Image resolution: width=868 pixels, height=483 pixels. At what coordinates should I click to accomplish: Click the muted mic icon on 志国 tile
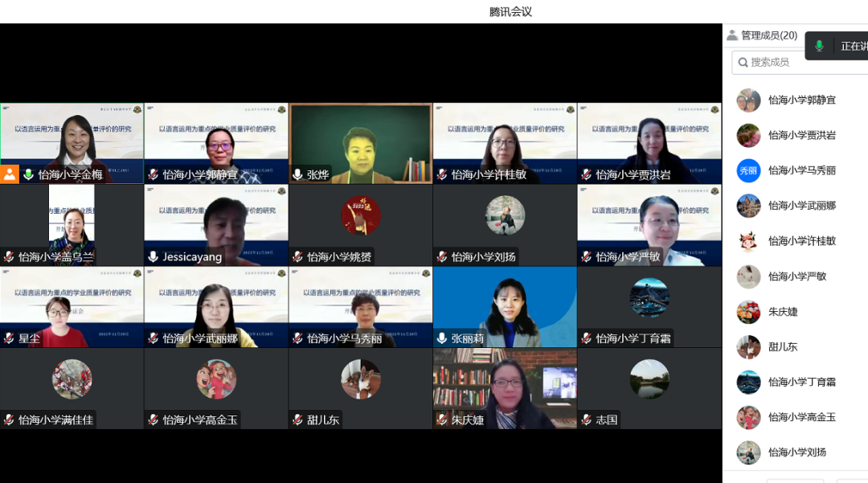pos(586,420)
